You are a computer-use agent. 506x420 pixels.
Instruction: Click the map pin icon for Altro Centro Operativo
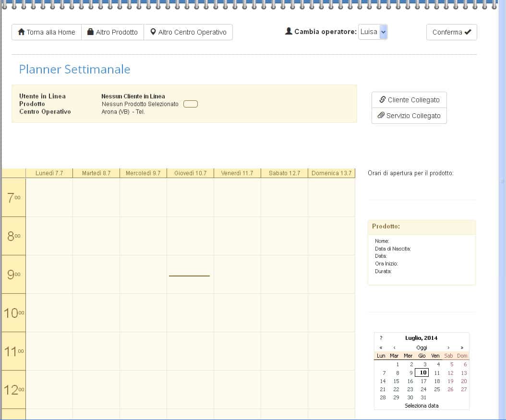[x=153, y=32]
